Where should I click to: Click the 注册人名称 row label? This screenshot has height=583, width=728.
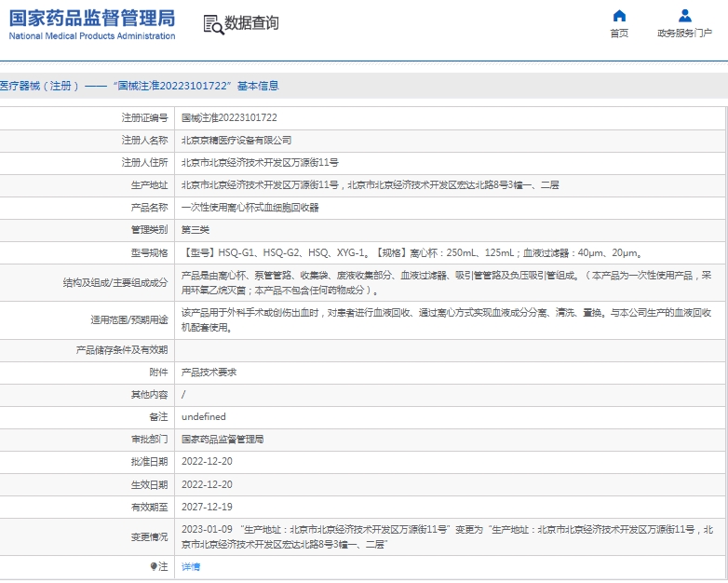[x=144, y=141]
